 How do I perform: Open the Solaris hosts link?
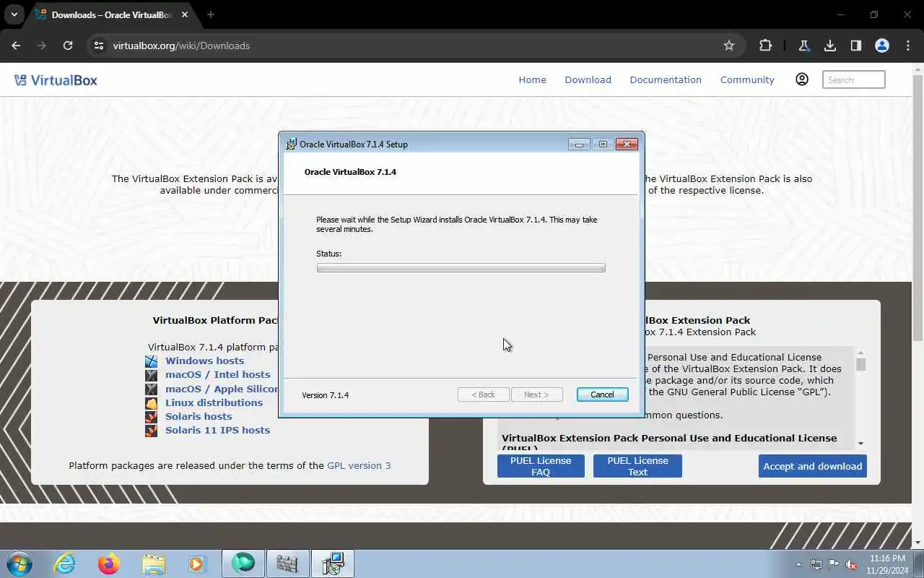click(199, 416)
